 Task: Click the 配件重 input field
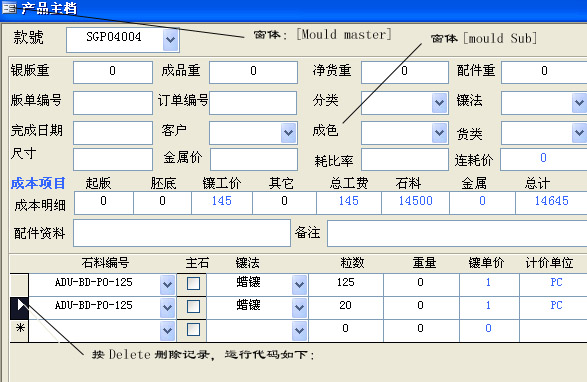coord(544,72)
